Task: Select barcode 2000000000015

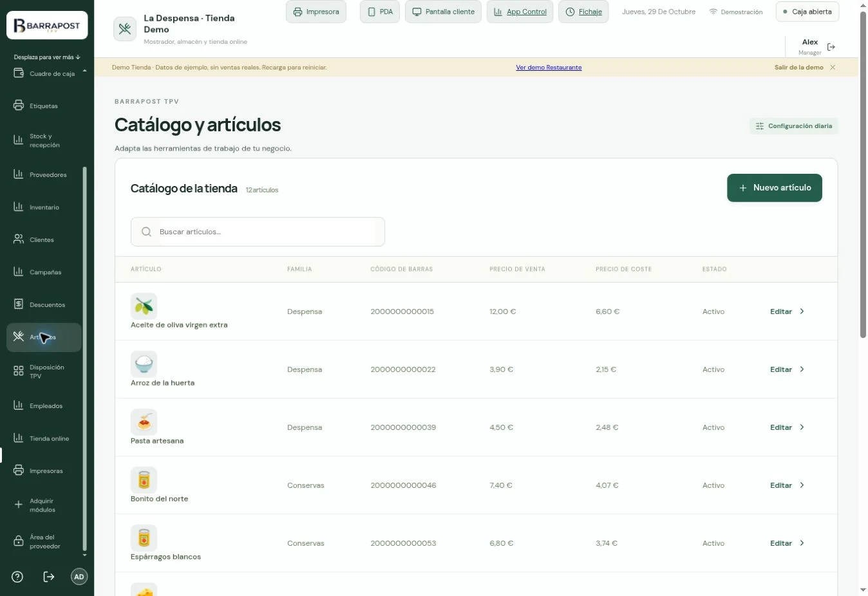Action: [x=402, y=312]
